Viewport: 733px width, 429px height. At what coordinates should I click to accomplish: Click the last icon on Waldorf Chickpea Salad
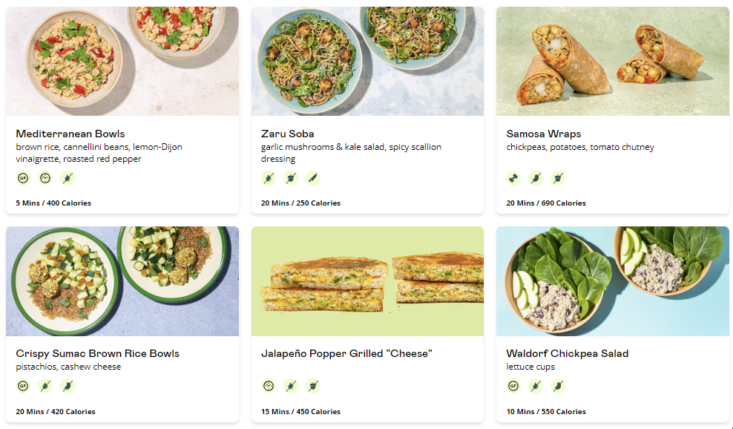point(558,386)
